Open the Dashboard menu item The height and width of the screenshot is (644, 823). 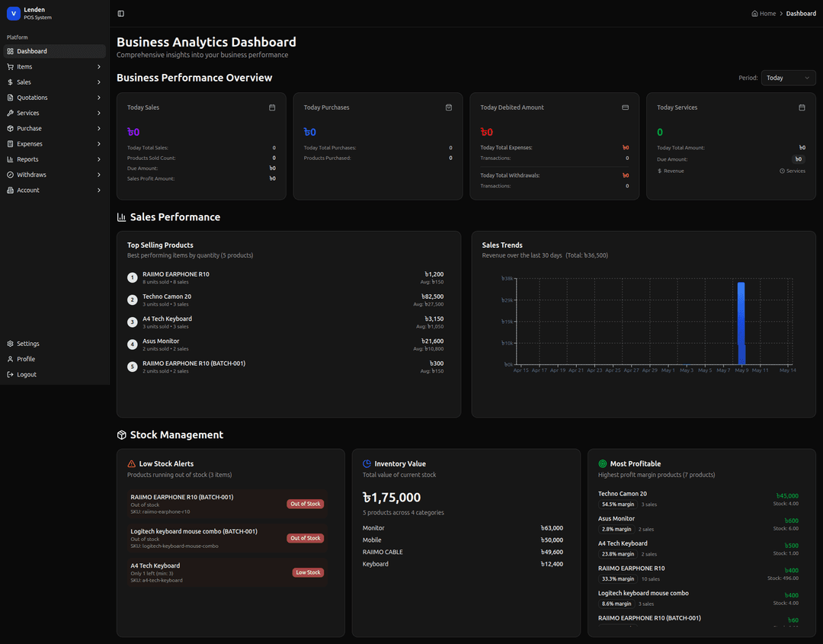click(x=55, y=51)
